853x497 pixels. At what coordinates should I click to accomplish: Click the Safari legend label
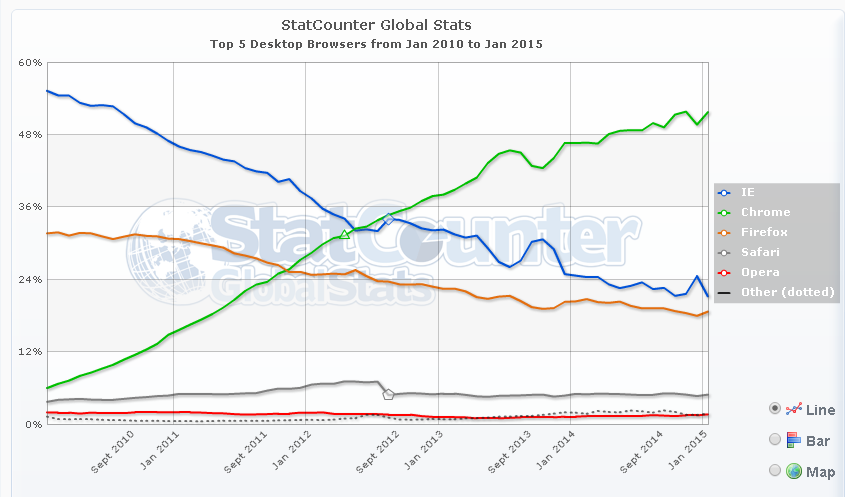click(761, 252)
